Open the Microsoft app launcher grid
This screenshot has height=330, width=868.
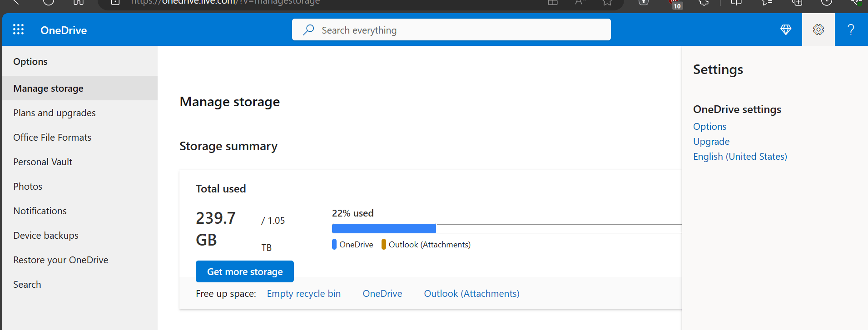click(x=18, y=30)
